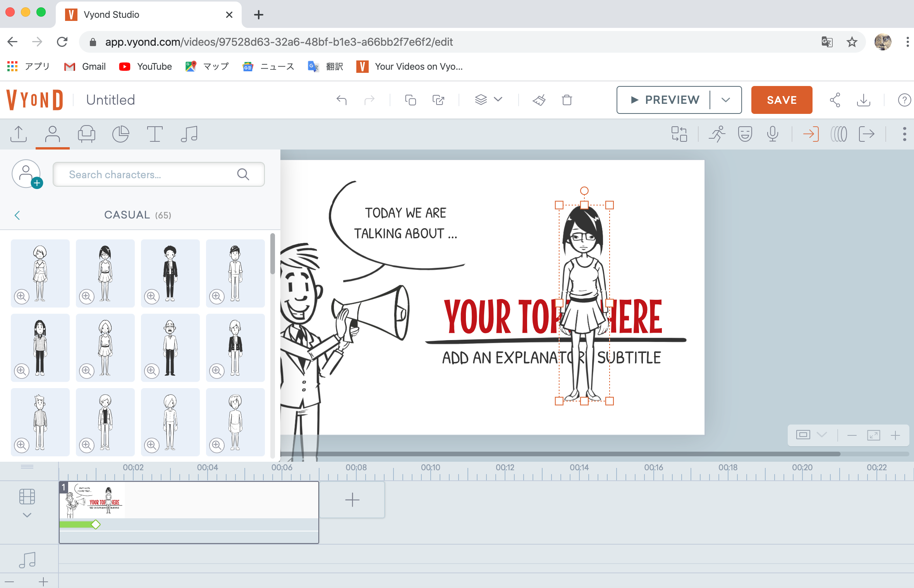Open the Charts tab icon
Screen dimensions: 914x588
(120, 134)
